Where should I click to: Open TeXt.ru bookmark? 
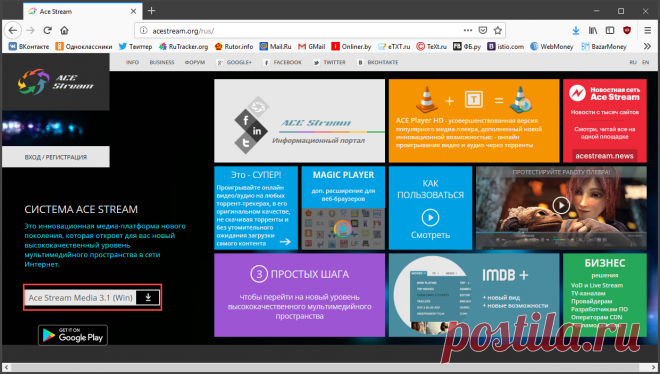pos(431,46)
